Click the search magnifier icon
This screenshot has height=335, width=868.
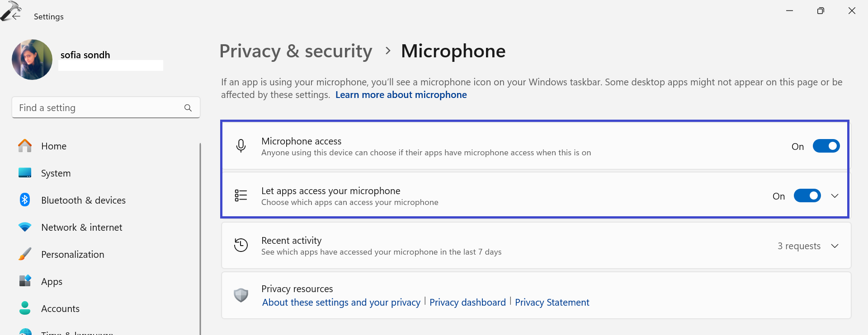(188, 108)
